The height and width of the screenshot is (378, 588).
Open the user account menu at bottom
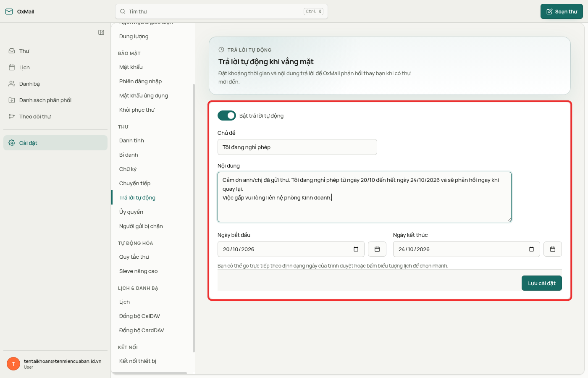tap(55, 364)
